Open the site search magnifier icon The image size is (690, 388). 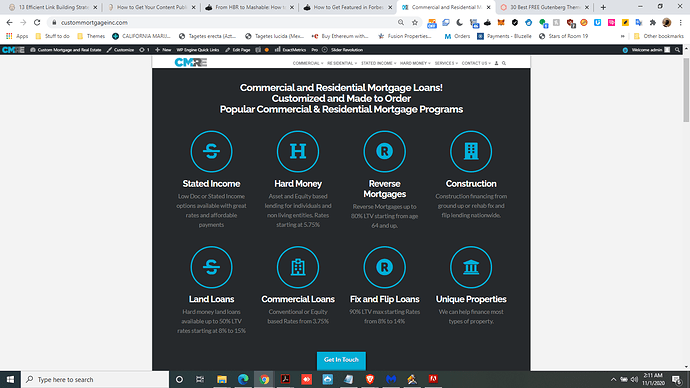pyautogui.click(x=504, y=63)
